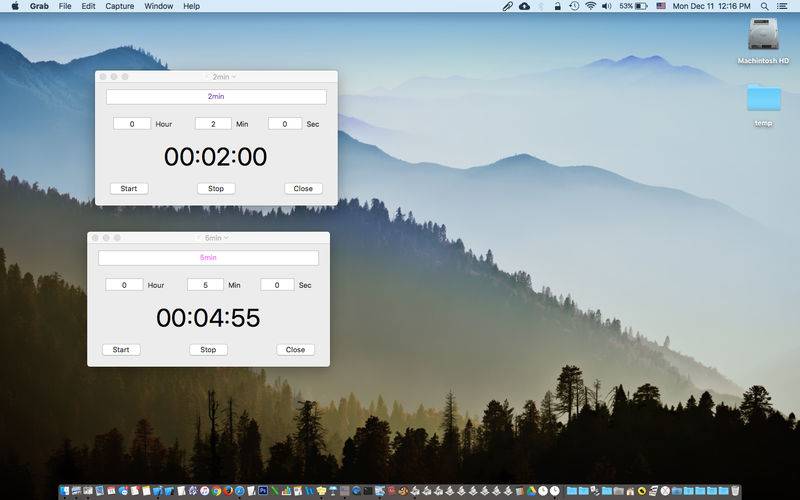Viewport: 800px width, 500px height.
Task: Click the 53% battery status indicator
Action: click(633, 6)
